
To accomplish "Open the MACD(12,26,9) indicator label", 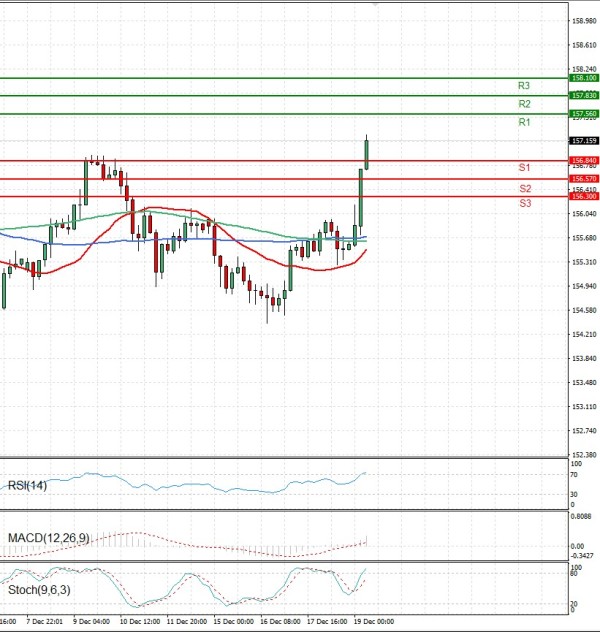I will (x=49, y=538).
